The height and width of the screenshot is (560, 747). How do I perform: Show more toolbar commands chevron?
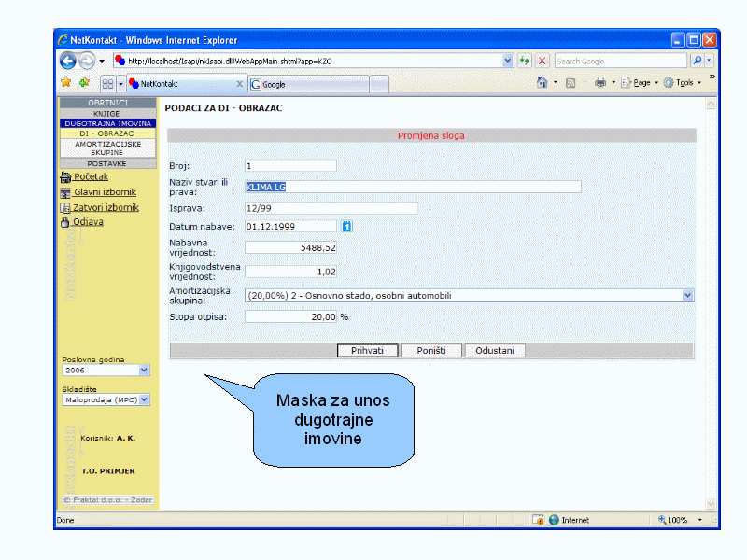[x=712, y=77]
